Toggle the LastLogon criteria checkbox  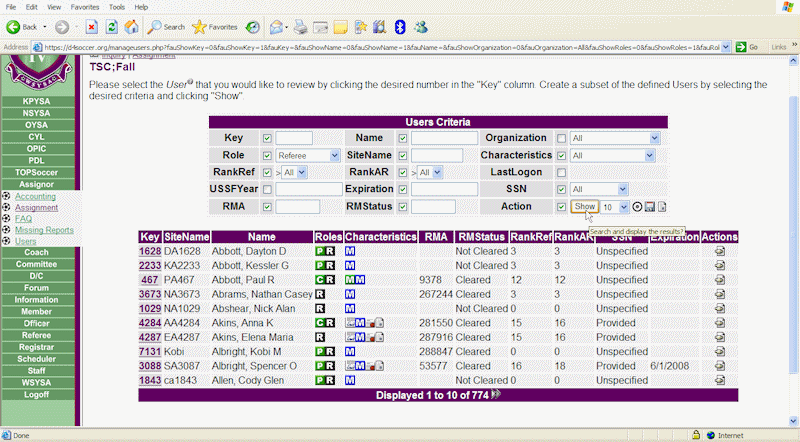(561, 172)
